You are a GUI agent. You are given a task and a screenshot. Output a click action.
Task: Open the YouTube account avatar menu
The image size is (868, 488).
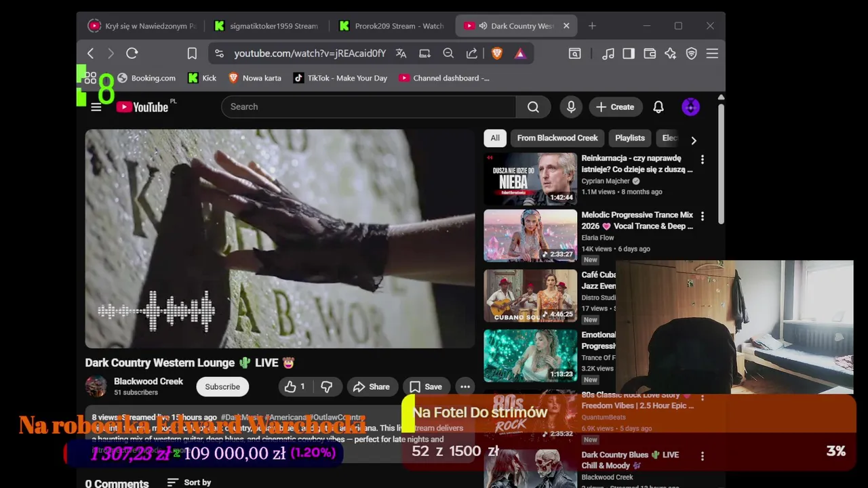(x=690, y=107)
